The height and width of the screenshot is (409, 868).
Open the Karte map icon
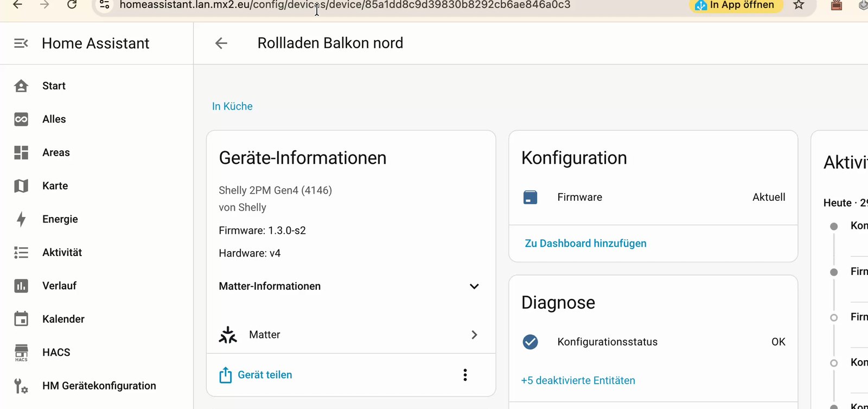(21, 186)
